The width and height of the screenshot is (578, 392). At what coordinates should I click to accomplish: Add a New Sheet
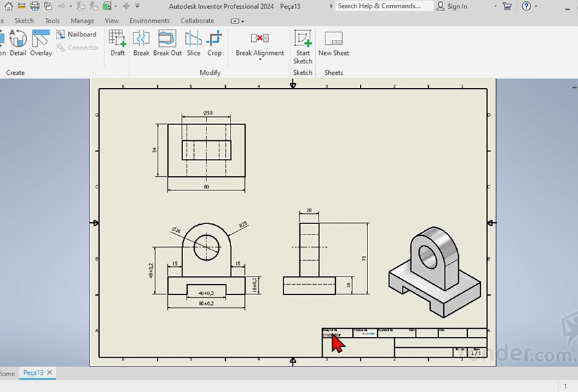pos(334,43)
